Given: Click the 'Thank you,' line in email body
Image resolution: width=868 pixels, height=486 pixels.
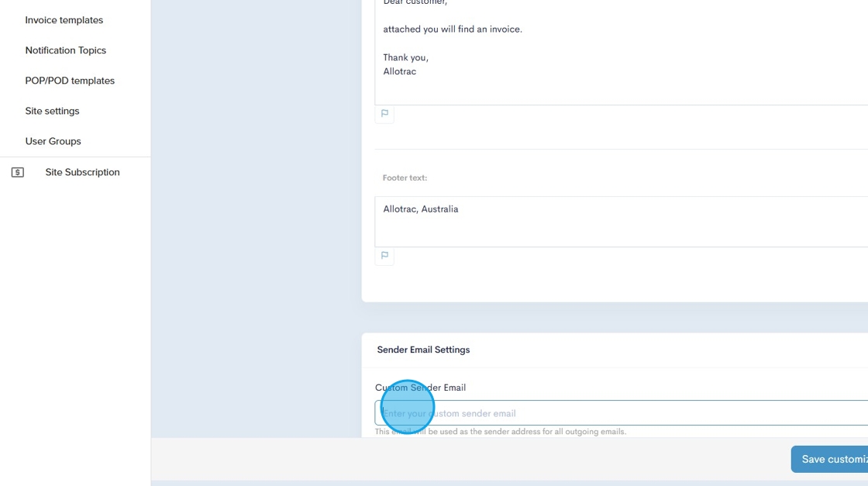Looking at the screenshot, I should (x=405, y=57).
